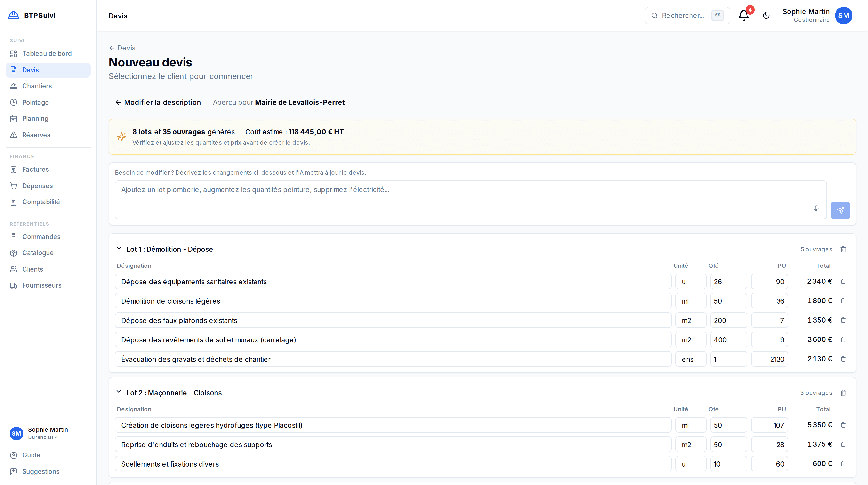Go back via Devis breadcrumb link

click(122, 48)
